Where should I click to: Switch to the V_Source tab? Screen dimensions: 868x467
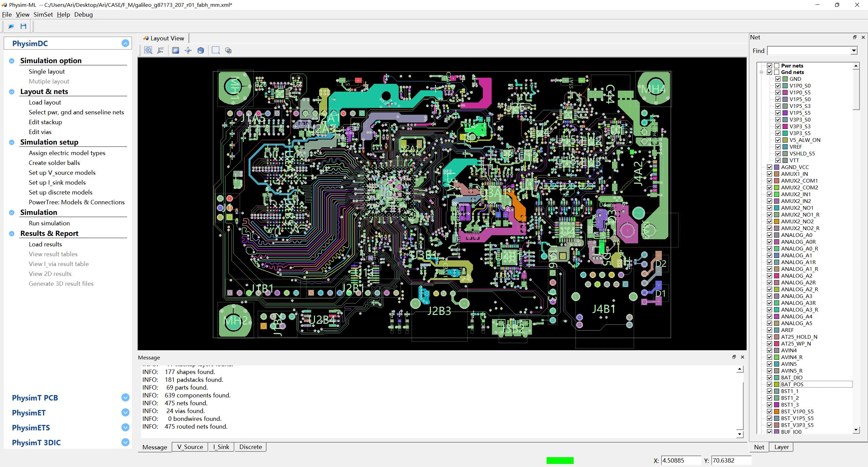[190, 447]
